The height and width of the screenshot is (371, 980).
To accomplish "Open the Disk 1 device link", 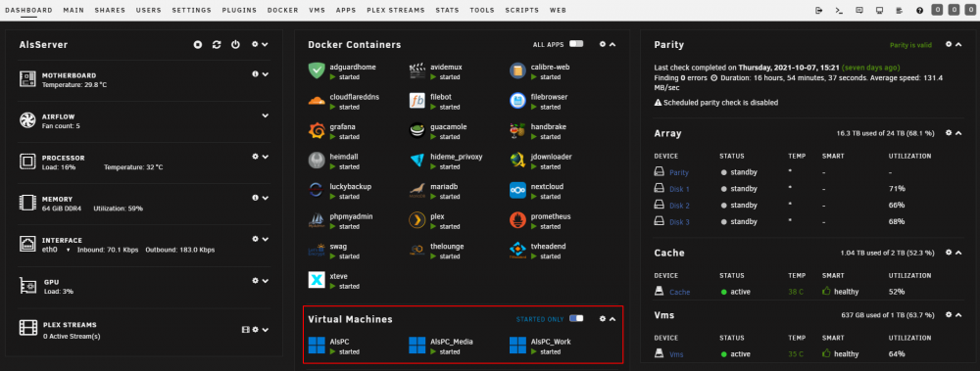I will click(x=679, y=189).
